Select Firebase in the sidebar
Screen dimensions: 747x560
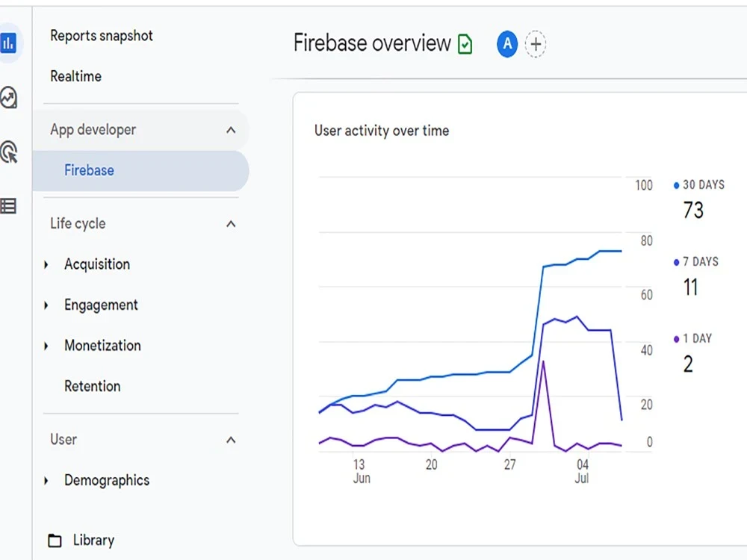coord(90,170)
